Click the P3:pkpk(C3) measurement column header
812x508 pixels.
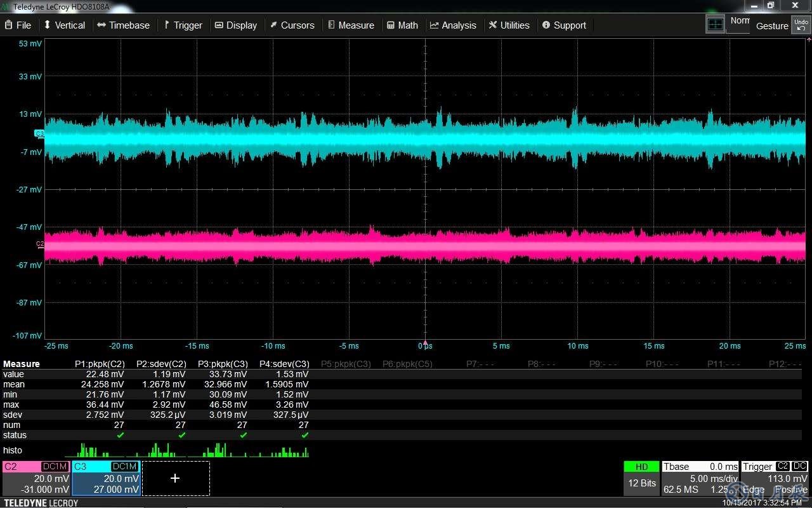tap(223, 364)
